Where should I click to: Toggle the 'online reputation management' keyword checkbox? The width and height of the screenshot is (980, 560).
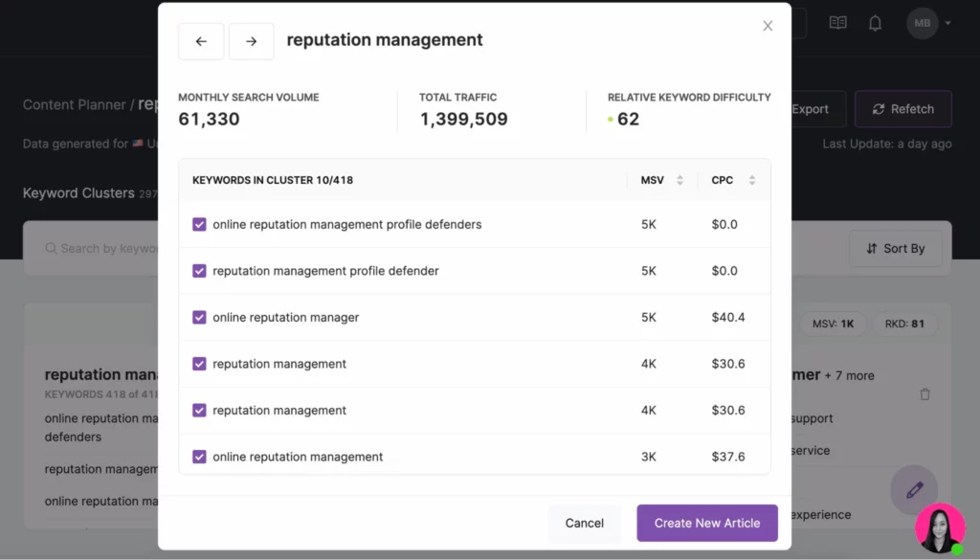pyautogui.click(x=199, y=457)
